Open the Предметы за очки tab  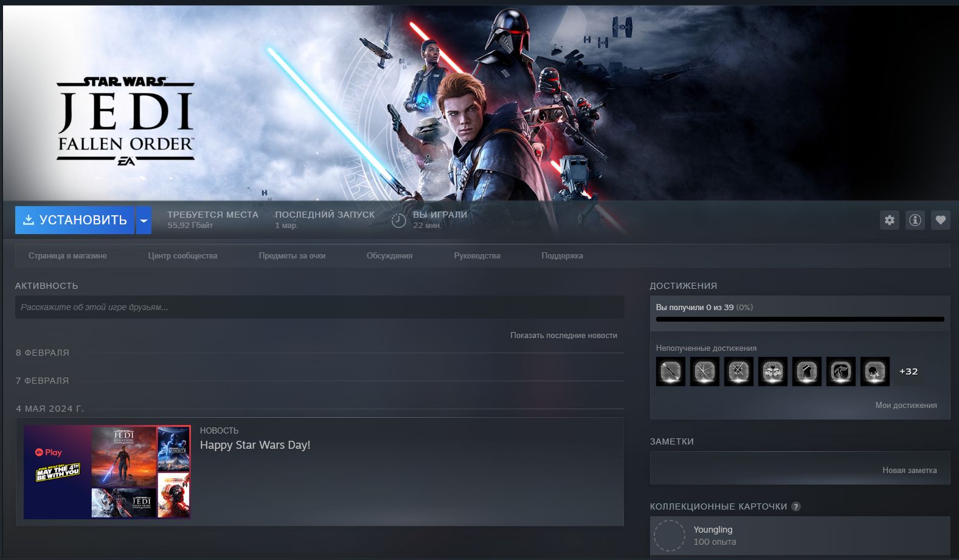tap(292, 255)
